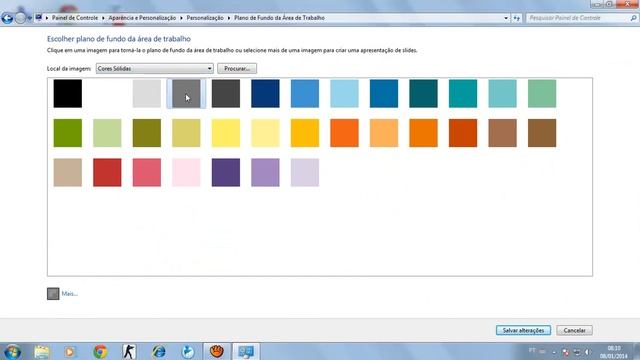Click the Procurar... button

[237, 69]
